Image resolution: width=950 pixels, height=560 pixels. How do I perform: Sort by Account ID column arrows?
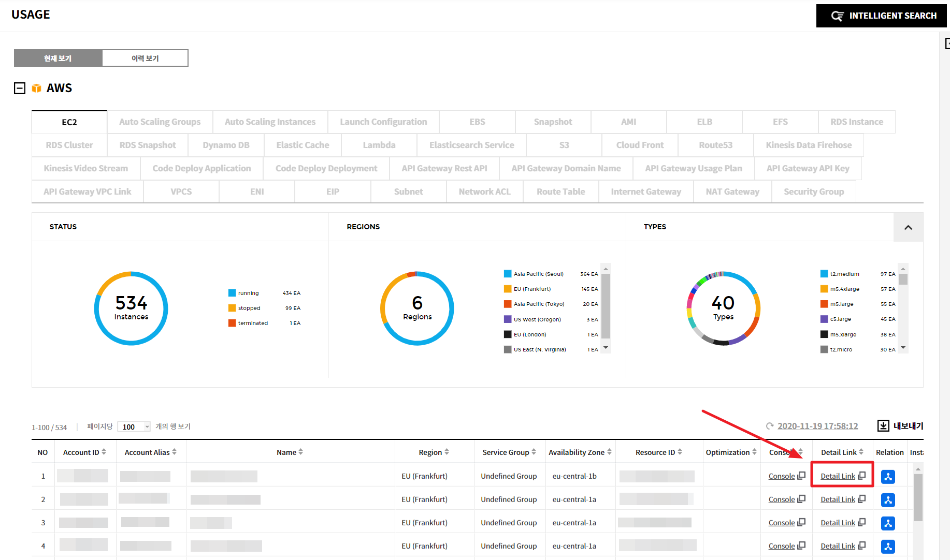(x=104, y=452)
